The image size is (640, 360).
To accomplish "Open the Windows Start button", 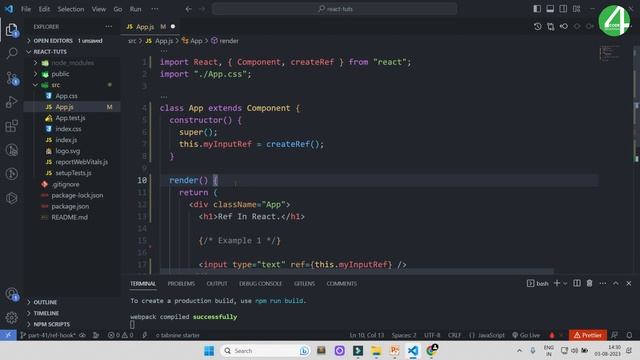I will [209, 351].
